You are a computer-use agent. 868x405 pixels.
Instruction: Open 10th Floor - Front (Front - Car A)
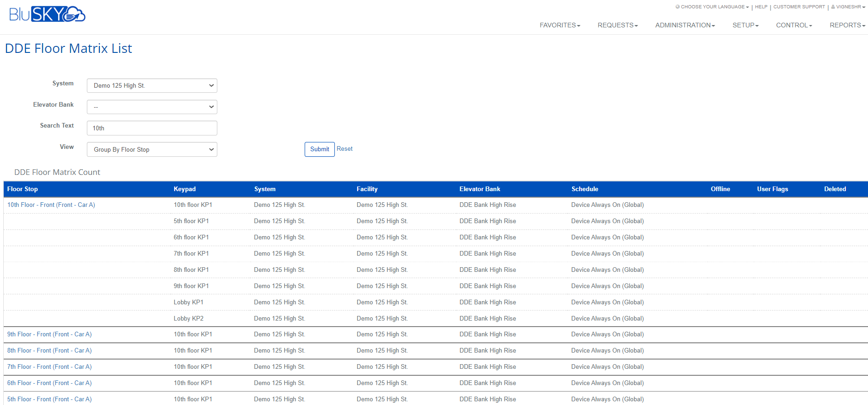pyautogui.click(x=51, y=205)
